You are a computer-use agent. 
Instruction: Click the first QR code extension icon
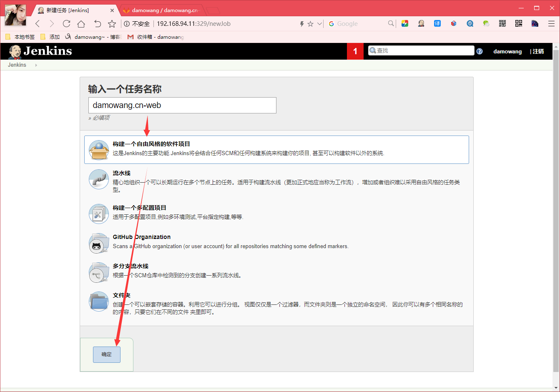pyautogui.click(x=502, y=23)
